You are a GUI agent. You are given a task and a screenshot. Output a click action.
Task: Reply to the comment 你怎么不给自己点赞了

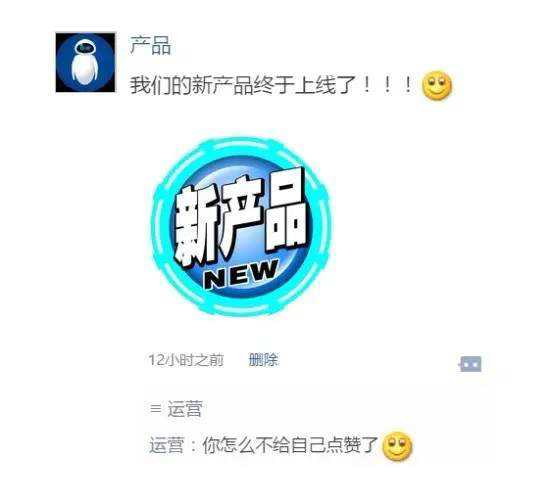(x=290, y=445)
